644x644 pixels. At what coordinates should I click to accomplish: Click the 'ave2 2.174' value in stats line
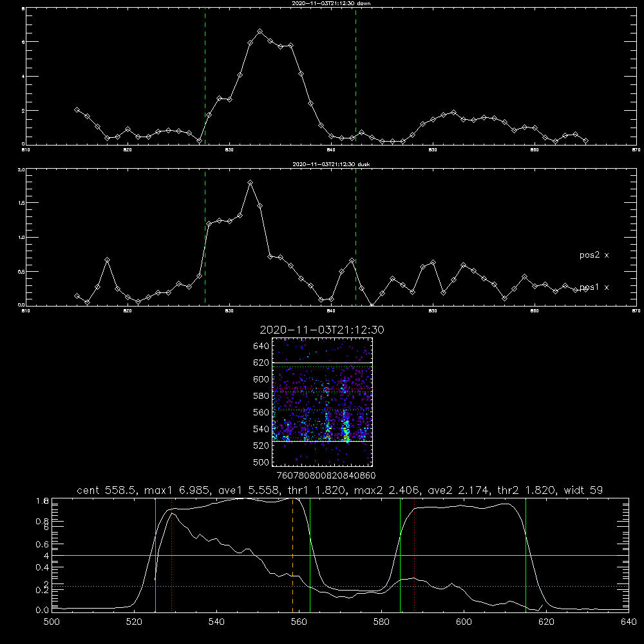pyautogui.click(x=459, y=490)
